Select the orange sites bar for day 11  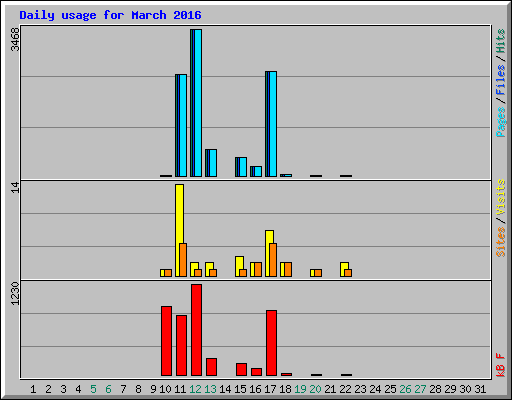pos(183,260)
